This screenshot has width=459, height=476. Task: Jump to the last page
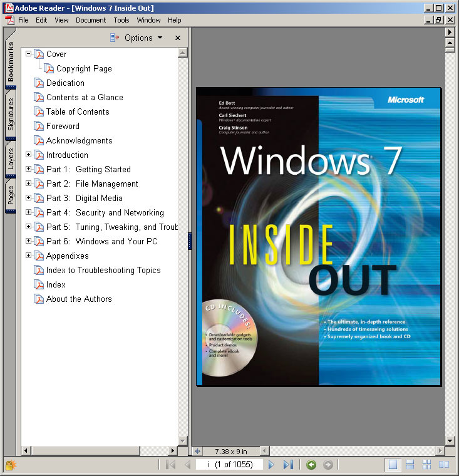(x=288, y=465)
